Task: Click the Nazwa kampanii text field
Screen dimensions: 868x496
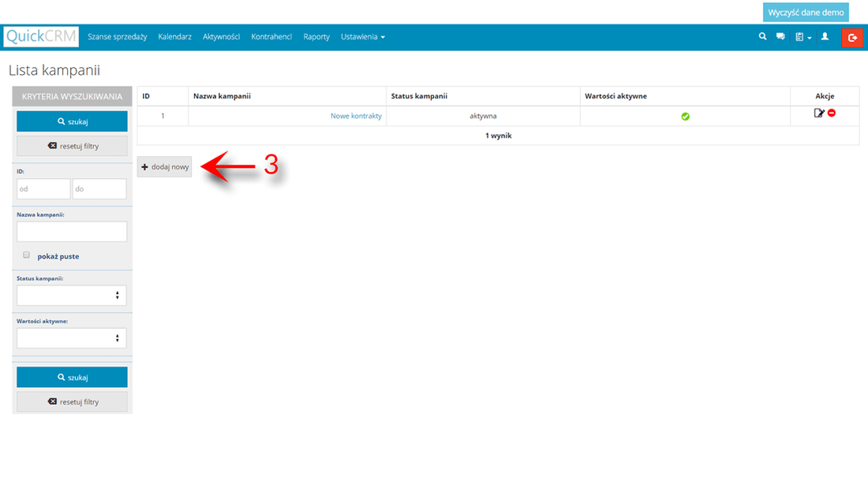Action: [71, 231]
